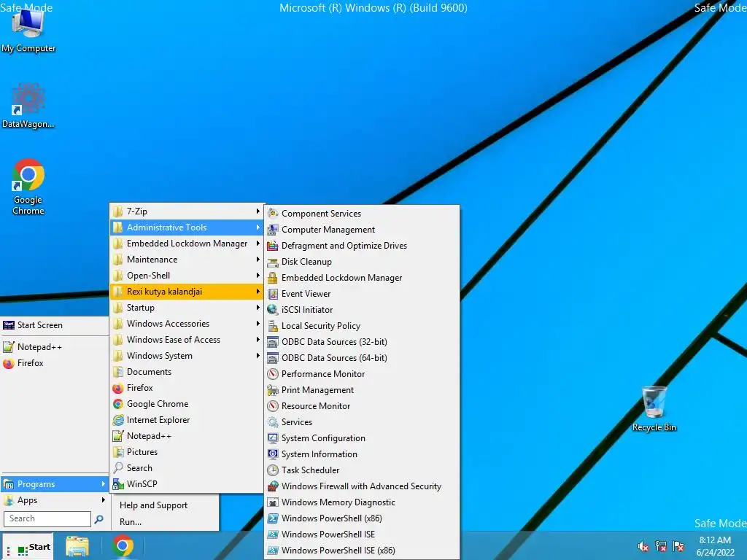Image resolution: width=747 pixels, height=560 pixels.
Task: Launch Computer Management icon
Action: coord(273,229)
